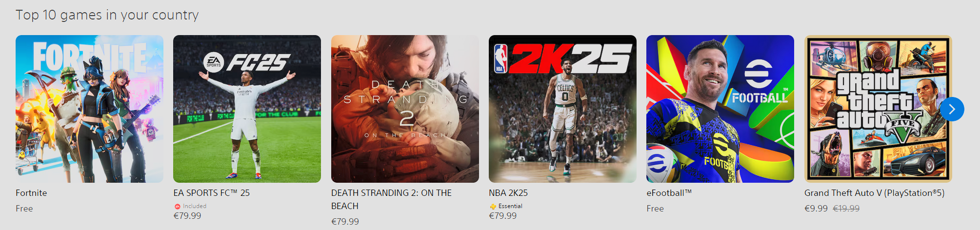
Task: Open DEATH STRANDING 2: ON THE BEACH title
Action: tap(391, 199)
